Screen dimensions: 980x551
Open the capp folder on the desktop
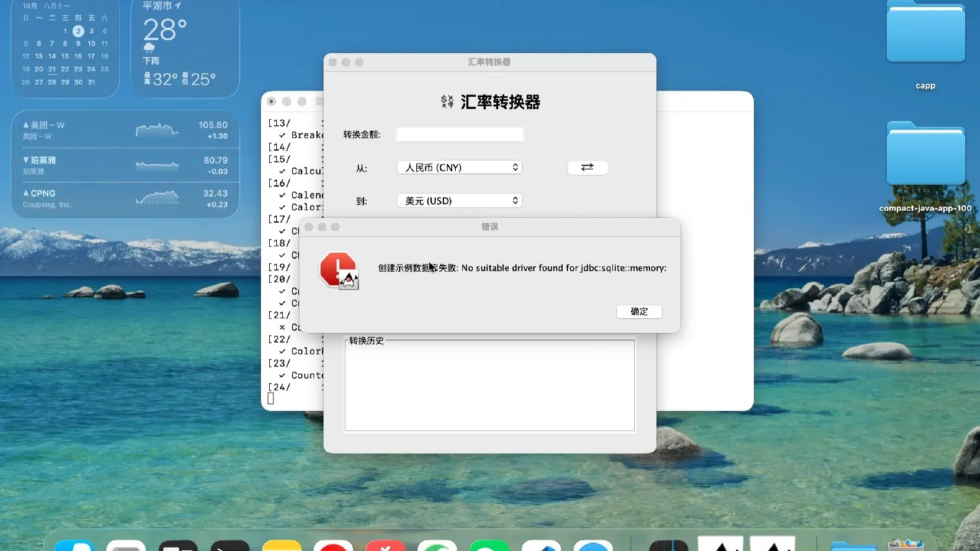coord(925,32)
